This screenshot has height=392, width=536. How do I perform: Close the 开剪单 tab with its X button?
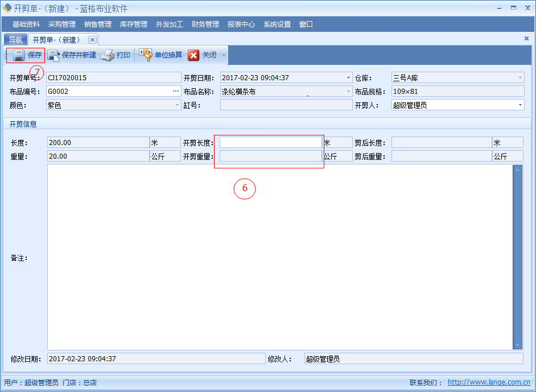92,39
